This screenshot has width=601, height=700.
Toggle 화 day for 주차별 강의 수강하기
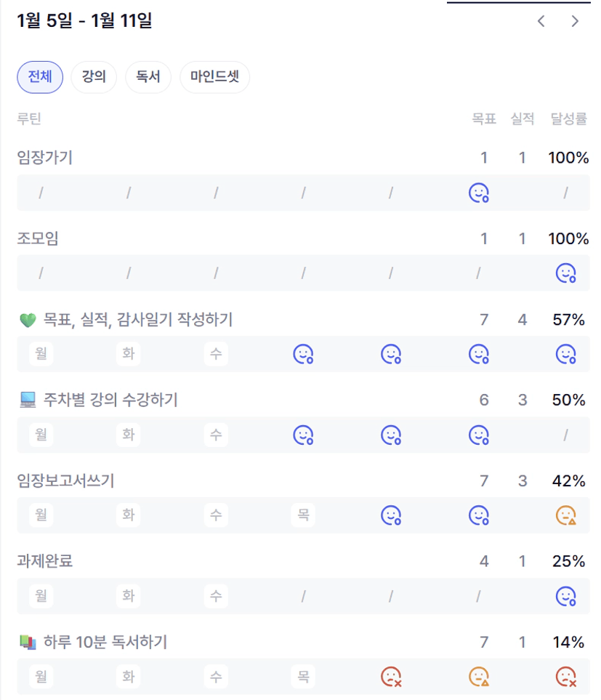(129, 435)
